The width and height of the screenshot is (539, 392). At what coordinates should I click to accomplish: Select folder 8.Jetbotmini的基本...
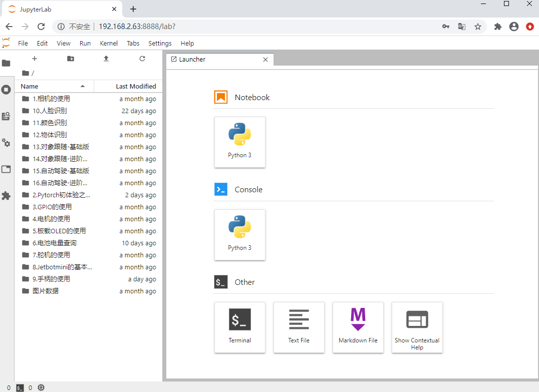point(89,267)
